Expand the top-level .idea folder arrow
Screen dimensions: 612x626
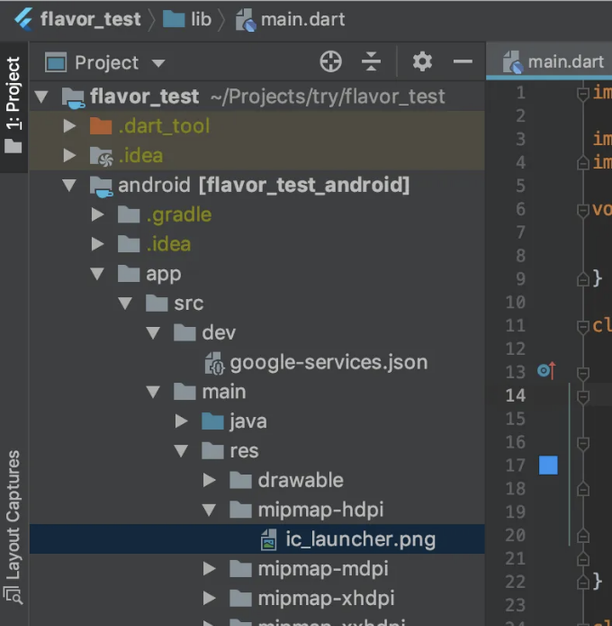(x=69, y=156)
